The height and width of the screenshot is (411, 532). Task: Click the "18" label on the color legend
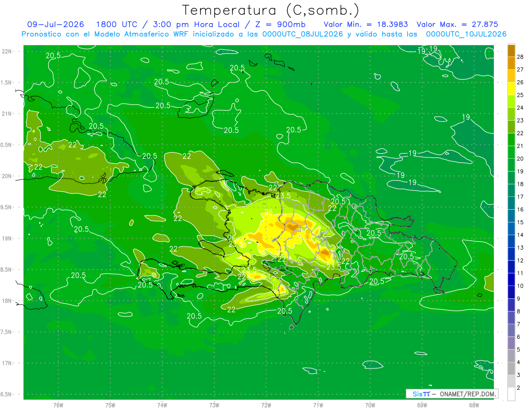[520, 184]
